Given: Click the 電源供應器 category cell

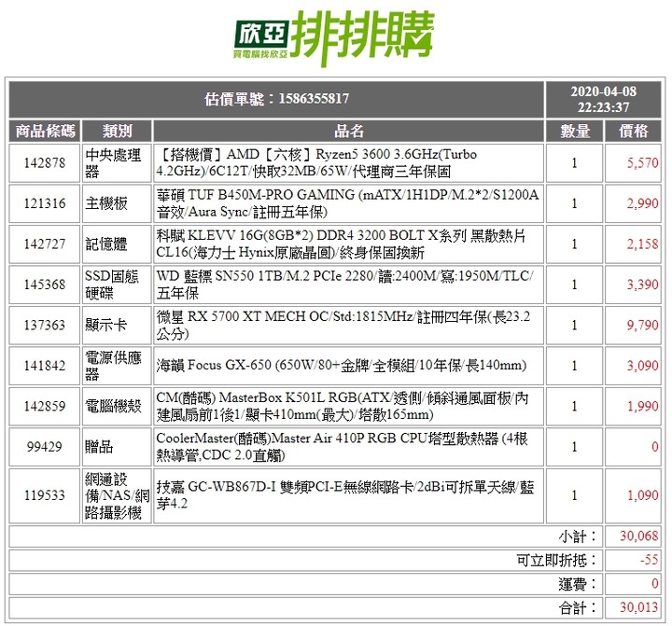Looking at the screenshot, I should (117, 366).
